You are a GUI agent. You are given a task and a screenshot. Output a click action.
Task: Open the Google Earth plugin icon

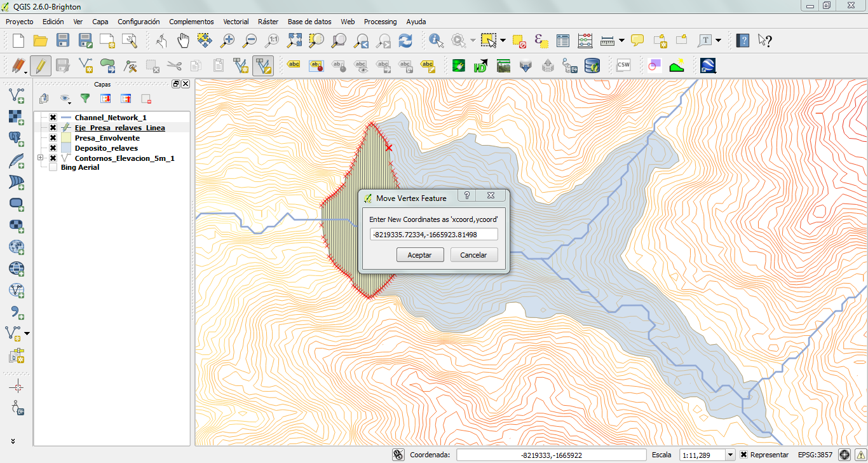tap(709, 65)
